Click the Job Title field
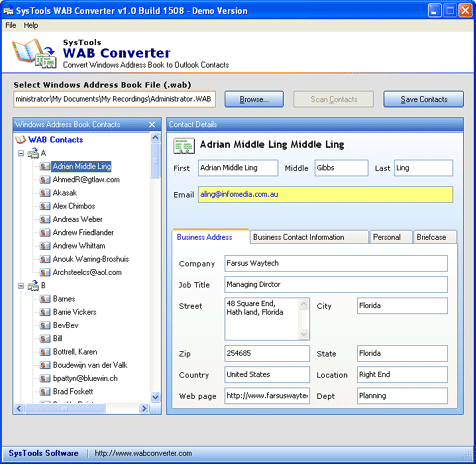476x465 pixels. pyautogui.click(x=336, y=284)
